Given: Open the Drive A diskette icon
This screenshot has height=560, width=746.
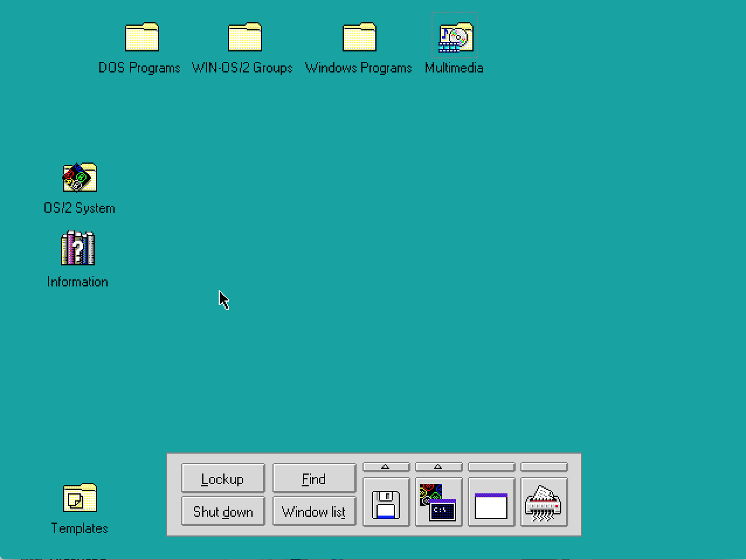Looking at the screenshot, I should (386, 503).
